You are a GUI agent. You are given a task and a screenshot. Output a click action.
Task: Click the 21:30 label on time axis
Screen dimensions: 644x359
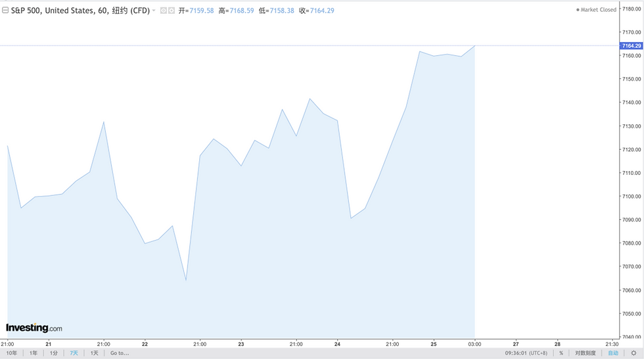point(612,345)
